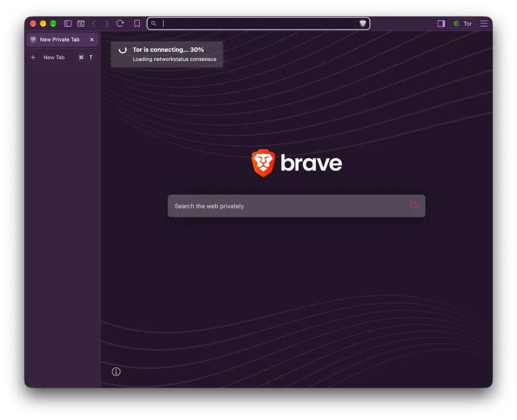Screen dimensions: 517x420
Task: Click the address bar magnifier icon
Action: tap(154, 23)
